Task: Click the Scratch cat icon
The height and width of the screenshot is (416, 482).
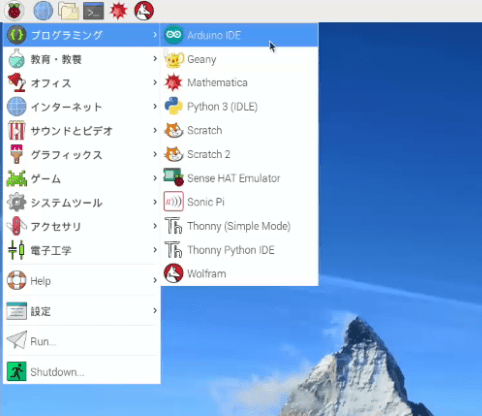Action: pyautogui.click(x=173, y=130)
